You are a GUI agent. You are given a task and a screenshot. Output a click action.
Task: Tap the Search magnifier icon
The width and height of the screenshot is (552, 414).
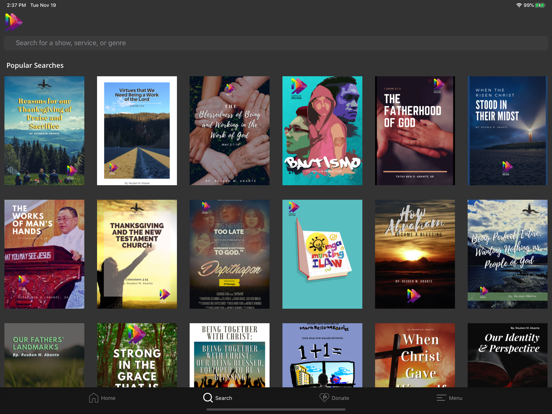208,398
